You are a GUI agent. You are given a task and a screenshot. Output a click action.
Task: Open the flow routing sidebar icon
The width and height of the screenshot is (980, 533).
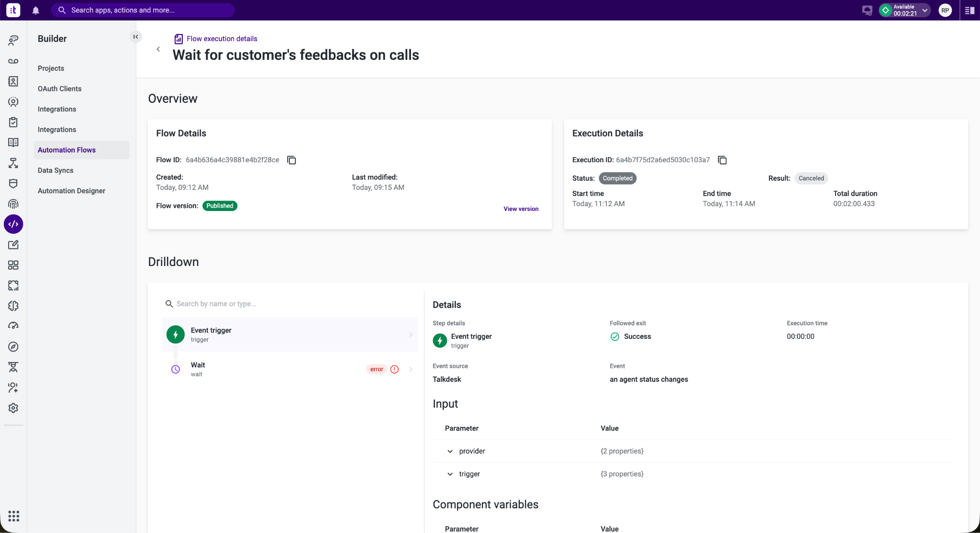tap(13, 163)
